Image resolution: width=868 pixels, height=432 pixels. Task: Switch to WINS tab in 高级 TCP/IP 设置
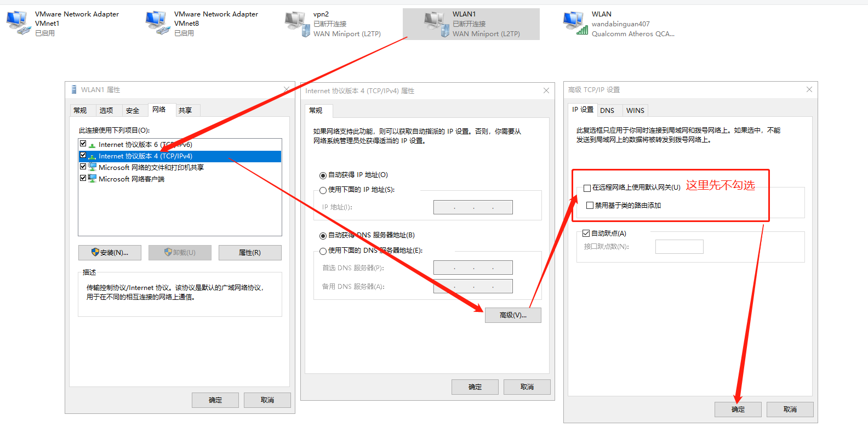click(635, 110)
